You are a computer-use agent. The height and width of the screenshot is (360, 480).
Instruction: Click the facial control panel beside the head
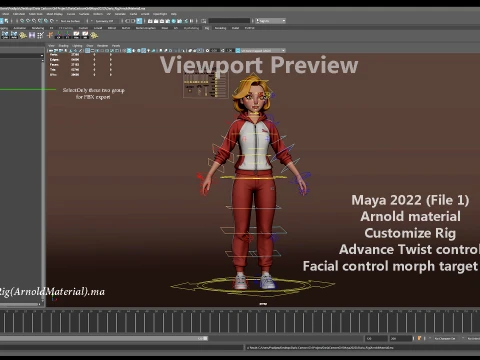pos(205,85)
